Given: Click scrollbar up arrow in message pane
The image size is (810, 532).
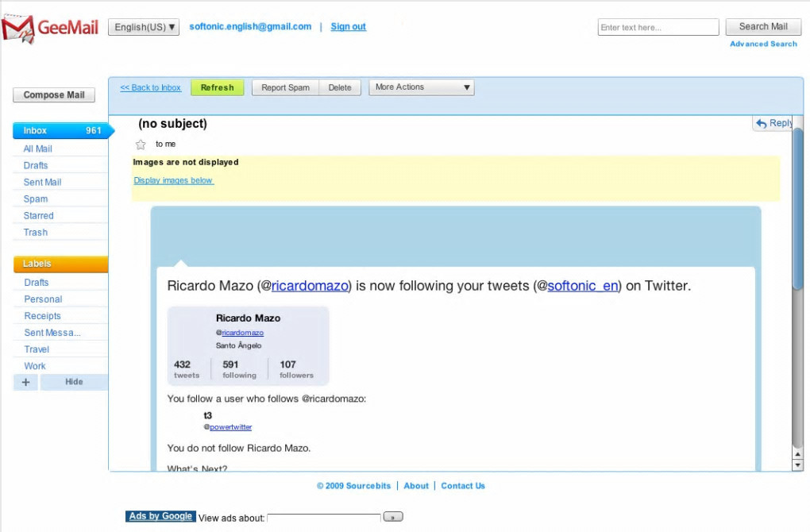Looking at the screenshot, I should (x=797, y=454).
